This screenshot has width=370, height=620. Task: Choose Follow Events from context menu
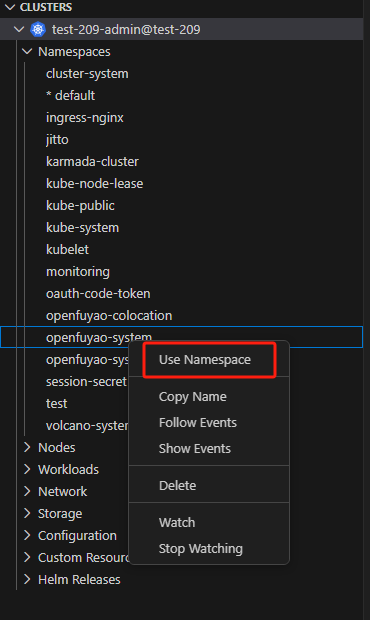(198, 422)
